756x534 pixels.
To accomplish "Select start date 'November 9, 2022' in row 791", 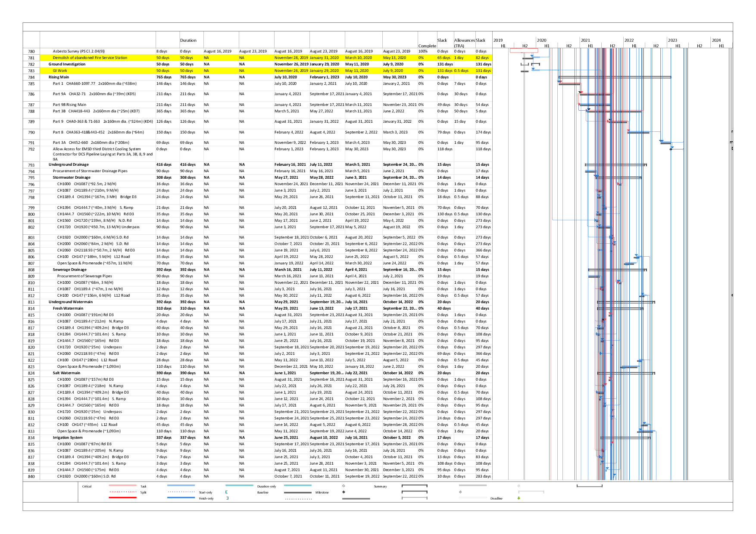I will [x=290, y=143].
